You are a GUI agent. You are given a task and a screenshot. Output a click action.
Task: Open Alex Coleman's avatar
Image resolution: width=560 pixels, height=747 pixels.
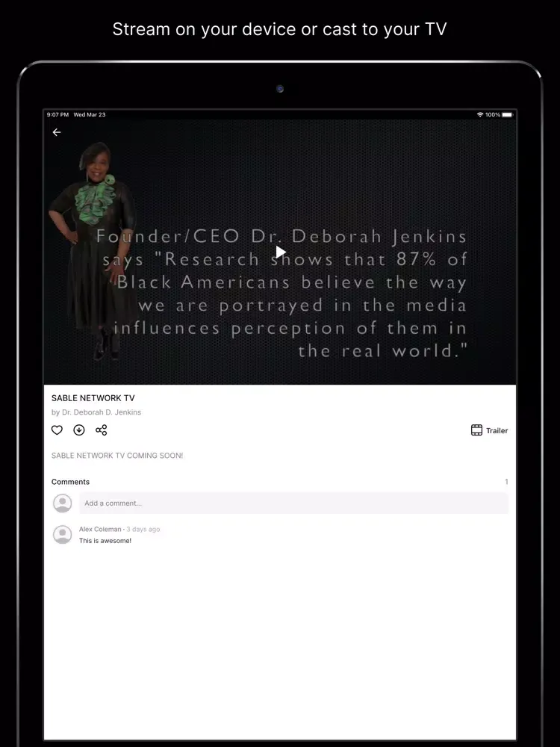[63, 535]
